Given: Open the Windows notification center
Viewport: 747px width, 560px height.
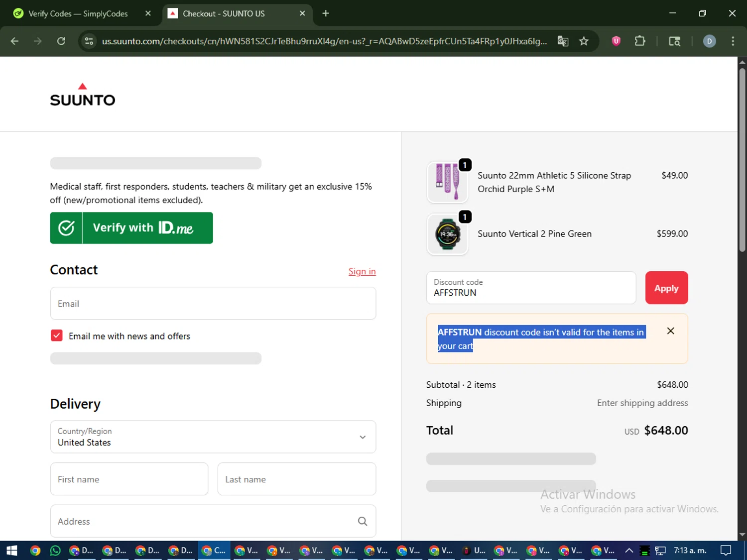Looking at the screenshot, I should pyautogui.click(x=726, y=551).
